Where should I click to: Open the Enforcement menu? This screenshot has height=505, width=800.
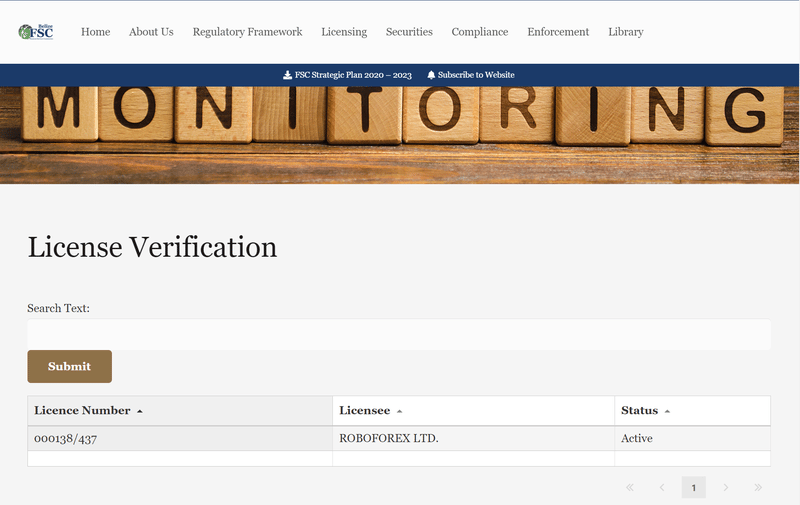click(x=558, y=32)
